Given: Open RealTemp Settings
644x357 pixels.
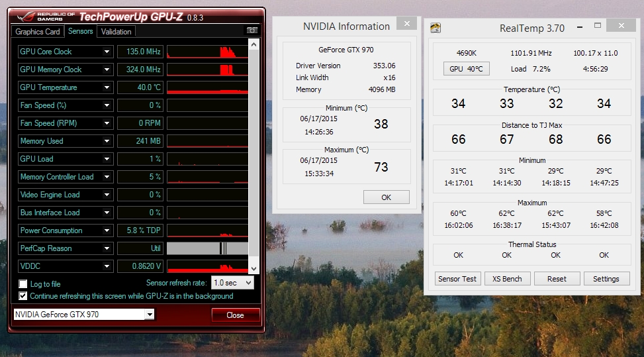Looking at the screenshot, I should [x=606, y=279].
